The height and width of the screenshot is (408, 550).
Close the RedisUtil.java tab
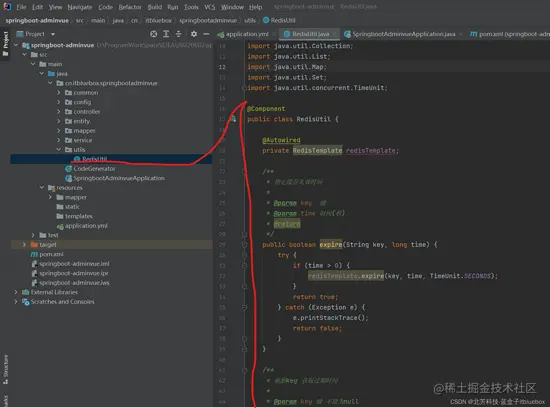(x=334, y=34)
